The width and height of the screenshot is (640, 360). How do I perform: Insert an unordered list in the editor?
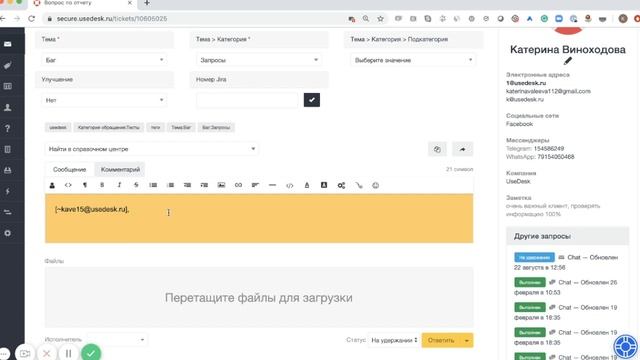153,185
